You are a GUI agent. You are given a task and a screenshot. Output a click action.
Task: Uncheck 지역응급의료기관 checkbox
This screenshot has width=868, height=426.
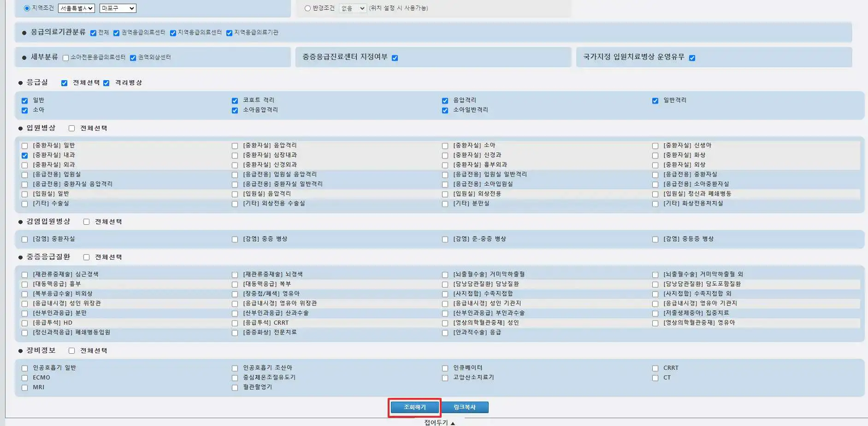pyautogui.click(x=229, y=33)
